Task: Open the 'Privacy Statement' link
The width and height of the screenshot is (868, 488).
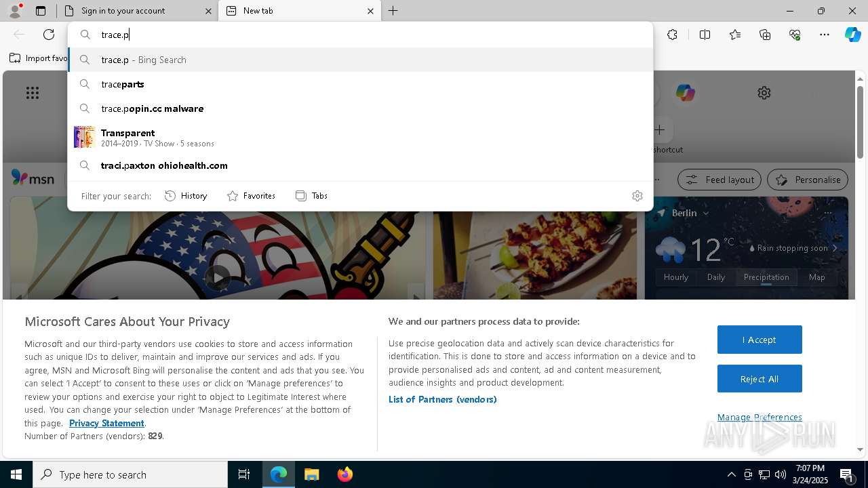Action: (106, 423)
